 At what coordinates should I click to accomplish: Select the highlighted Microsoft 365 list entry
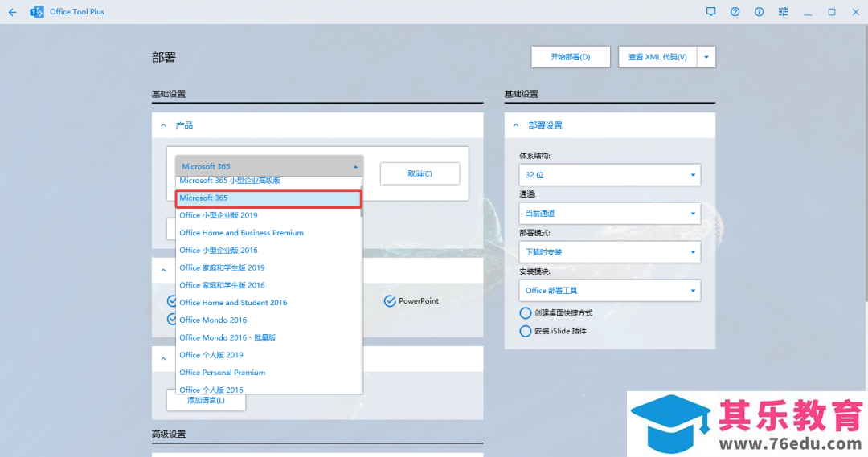(x=269, y=198)
